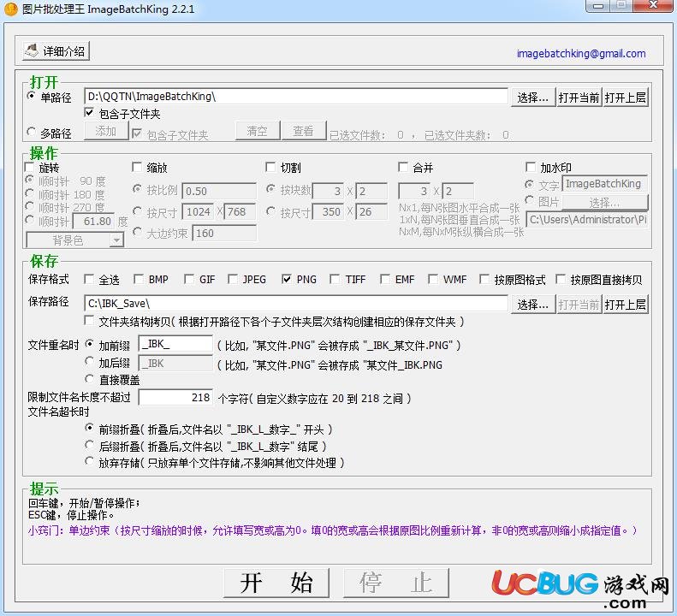Screen dimensions: 677x616
Task: Click the long-edge constraint field 160
Action: pos(224,233)
